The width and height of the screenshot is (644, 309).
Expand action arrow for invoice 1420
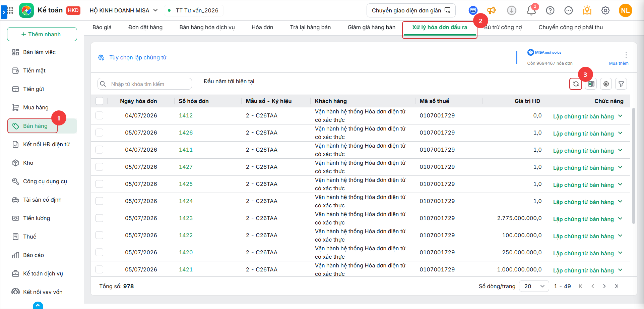620,253
